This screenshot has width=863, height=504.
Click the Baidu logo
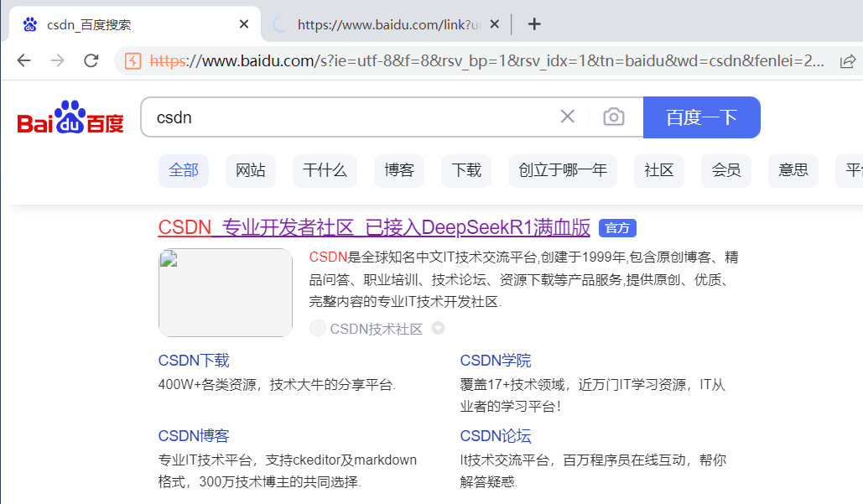(x=70, y=117)
